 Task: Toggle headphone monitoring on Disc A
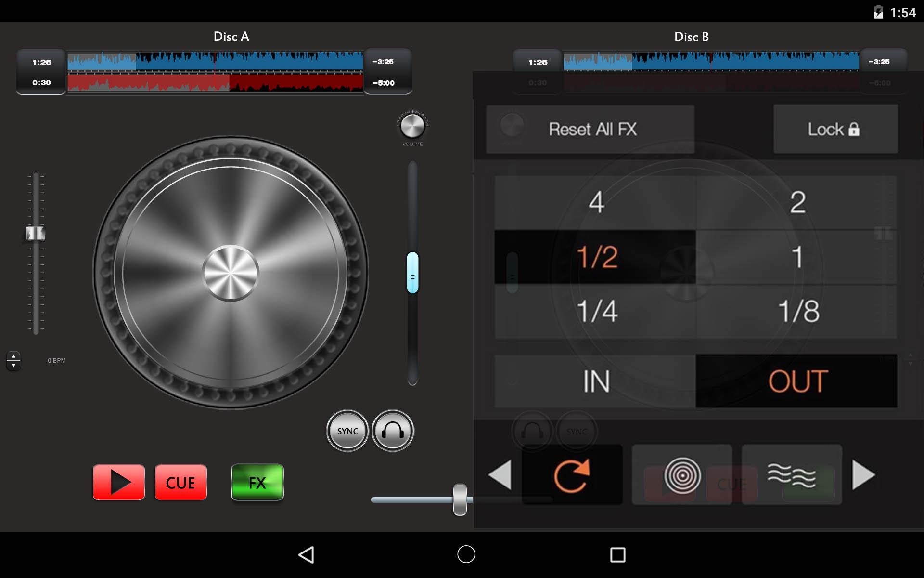[393, 431]
